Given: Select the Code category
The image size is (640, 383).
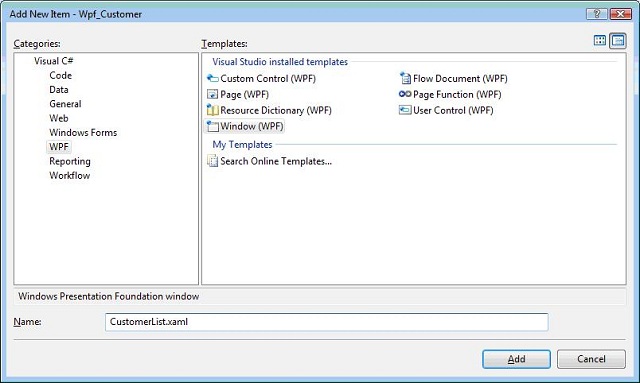Looking at the screenshot, I should click(60, 76).
